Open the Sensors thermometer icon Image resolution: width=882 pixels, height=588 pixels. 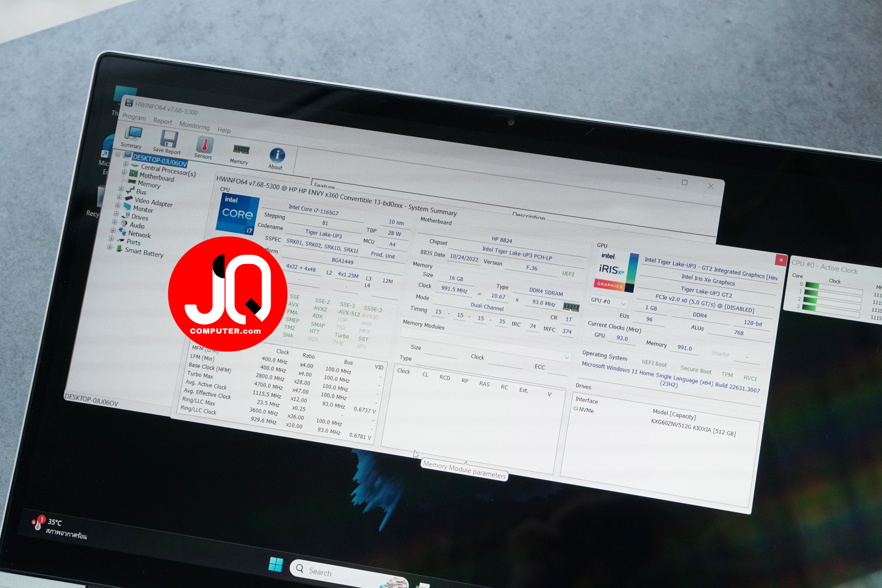(205, 145)
